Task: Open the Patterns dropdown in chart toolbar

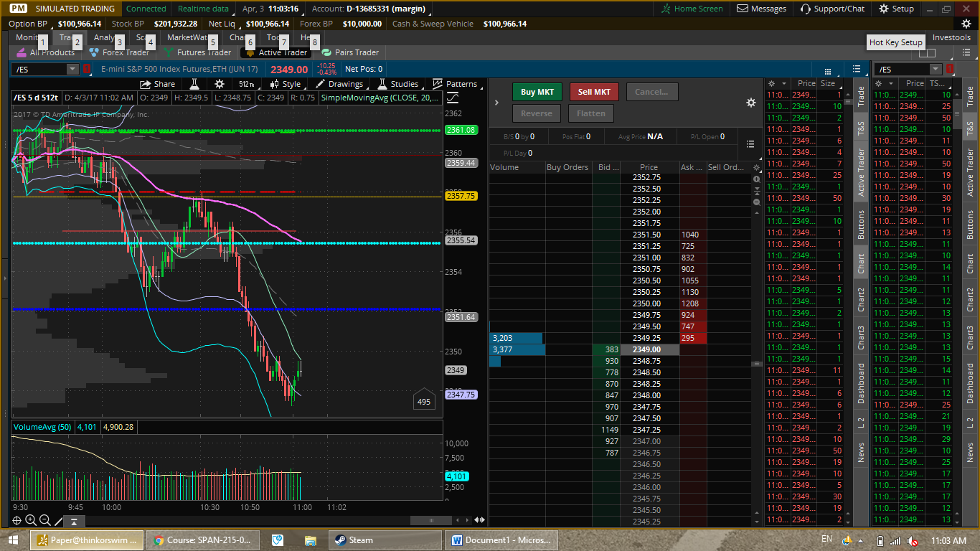Action: [457, 84]
